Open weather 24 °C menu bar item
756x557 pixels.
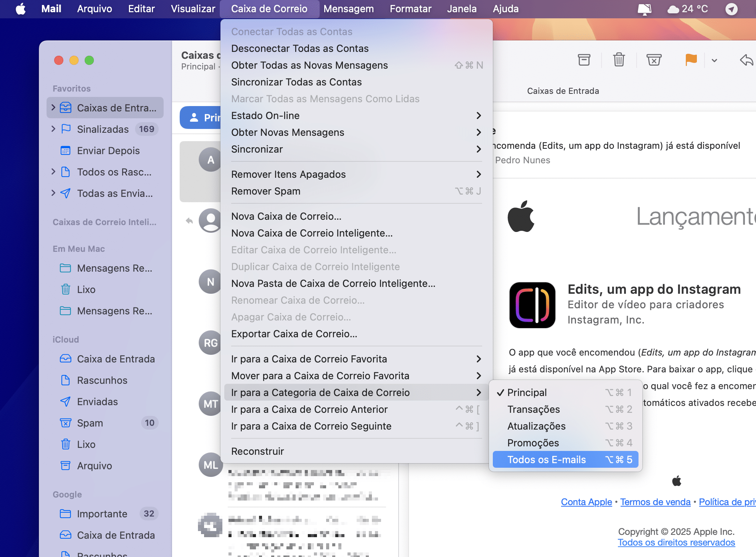click(688, 9)
